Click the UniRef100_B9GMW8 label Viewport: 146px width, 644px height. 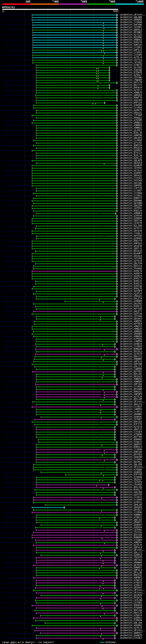131,201
